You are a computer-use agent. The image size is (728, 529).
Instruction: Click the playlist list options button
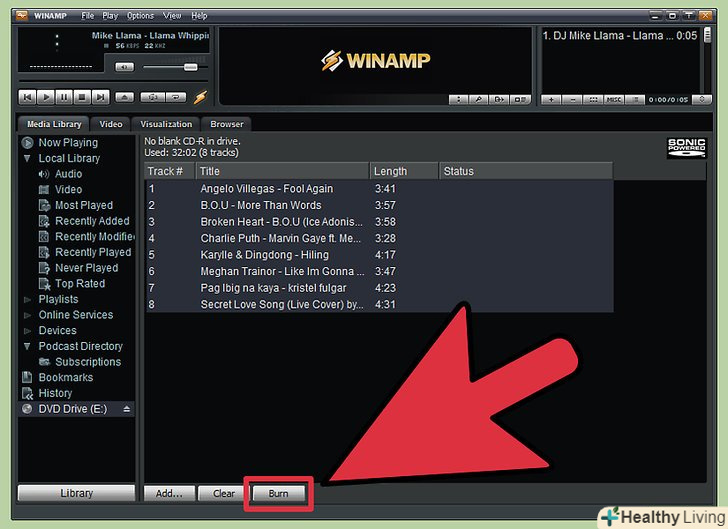(635, 99)
